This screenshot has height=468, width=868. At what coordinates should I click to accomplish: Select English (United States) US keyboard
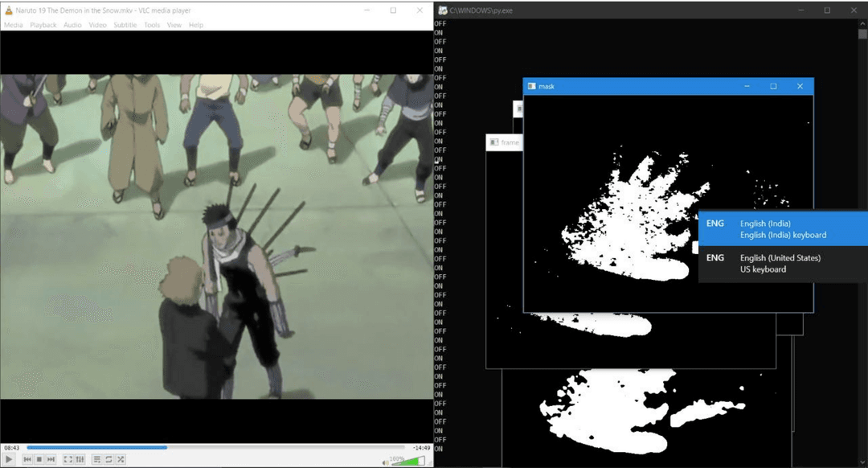coord(783,264)
